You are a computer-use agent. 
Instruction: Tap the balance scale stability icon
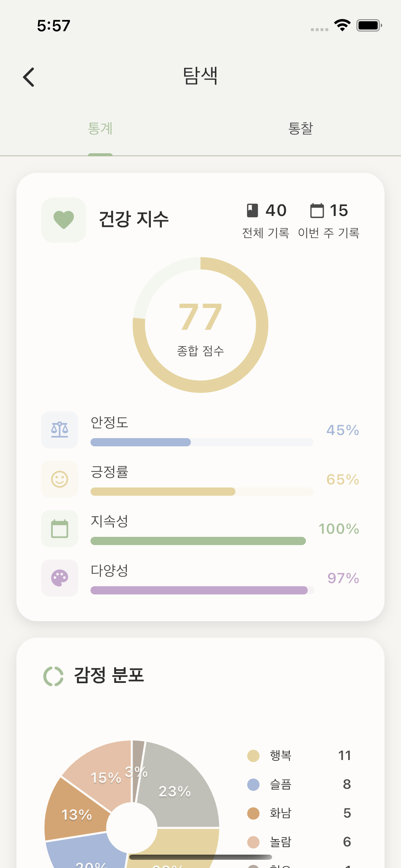click(60, 430)
